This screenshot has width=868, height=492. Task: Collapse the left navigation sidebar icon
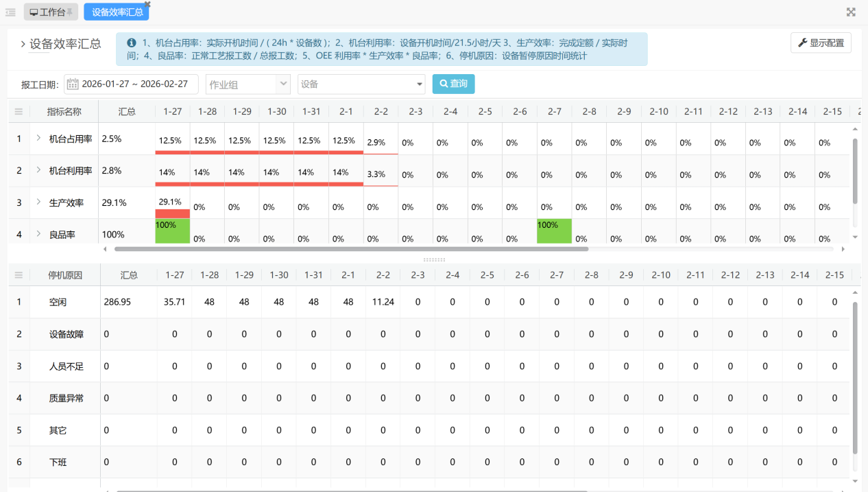[x=10, y=11]
